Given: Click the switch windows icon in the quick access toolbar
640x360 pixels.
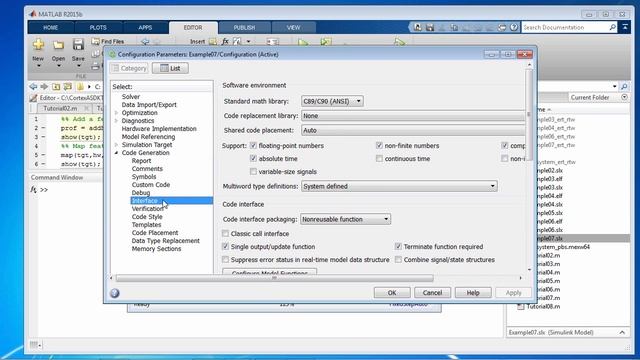Looking at the screenshot, I should pos(502,27).
